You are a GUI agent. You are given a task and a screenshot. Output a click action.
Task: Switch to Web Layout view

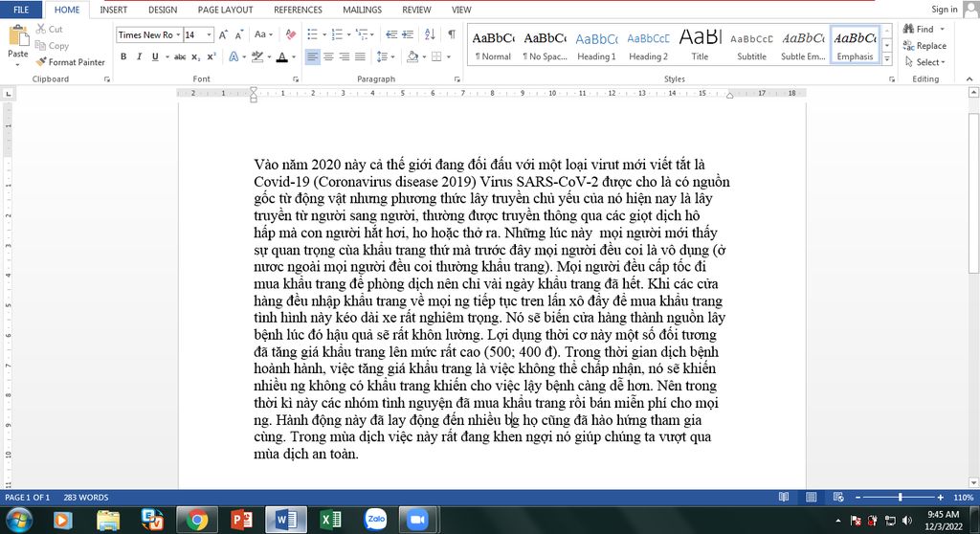pos(838,497)
